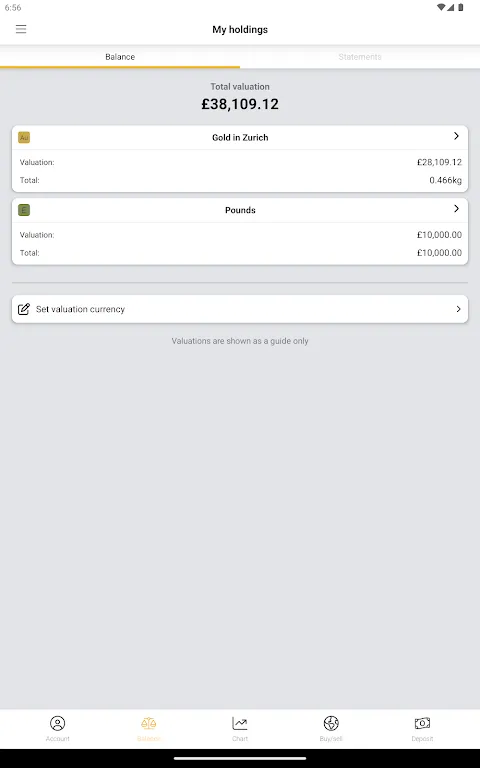The image size is (480, 768).
Task: Tap the green pound badge icon
Action: pyautogui.click(x=24, y=210)
